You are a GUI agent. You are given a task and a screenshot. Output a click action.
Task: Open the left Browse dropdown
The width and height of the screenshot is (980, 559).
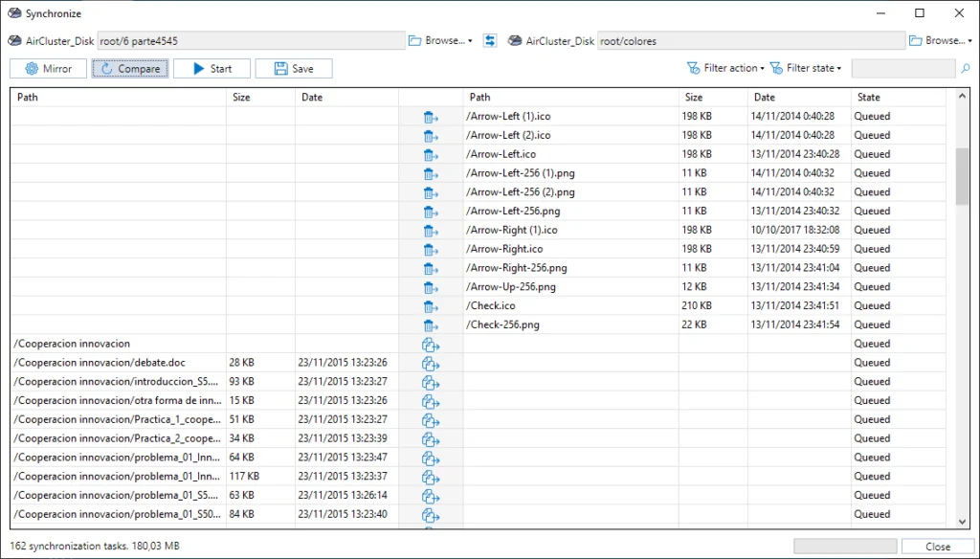click(x=440, y=41)
